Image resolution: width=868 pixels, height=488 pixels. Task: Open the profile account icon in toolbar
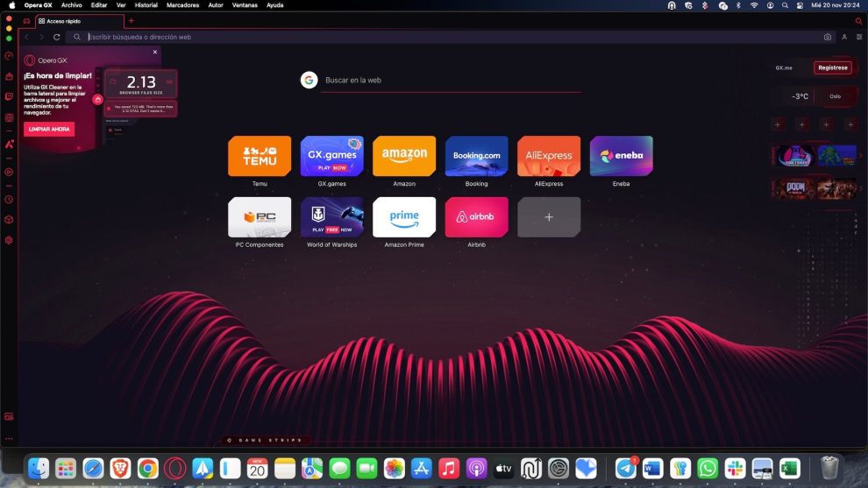(x=844, y=37)
